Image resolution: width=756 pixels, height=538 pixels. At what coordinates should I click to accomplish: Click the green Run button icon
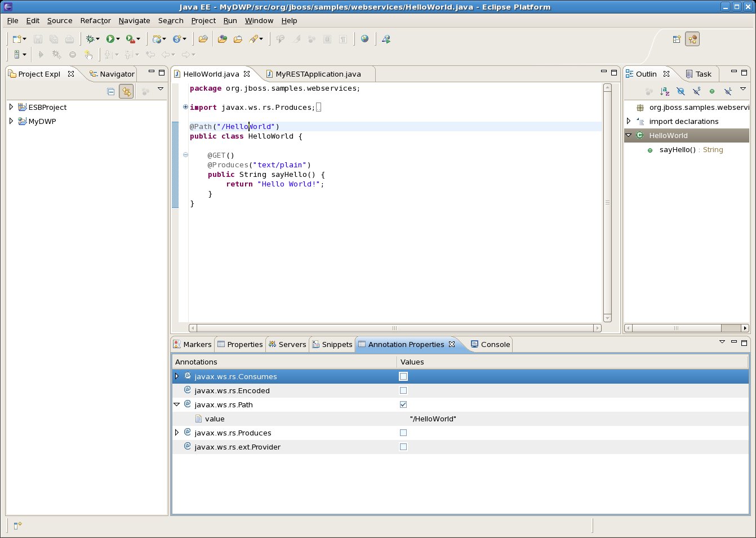coord(110,39)
